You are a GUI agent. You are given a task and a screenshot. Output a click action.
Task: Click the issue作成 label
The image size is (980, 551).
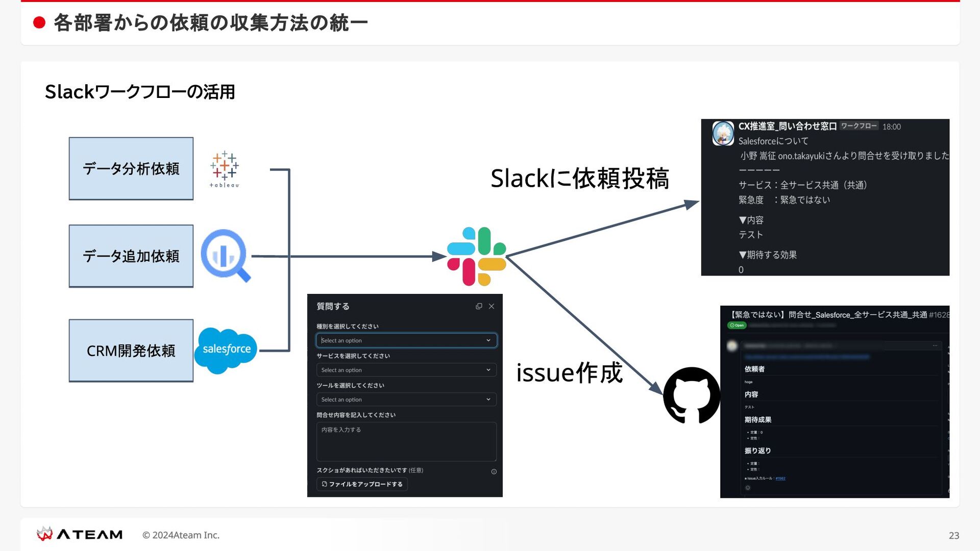[x=569, y=372]
